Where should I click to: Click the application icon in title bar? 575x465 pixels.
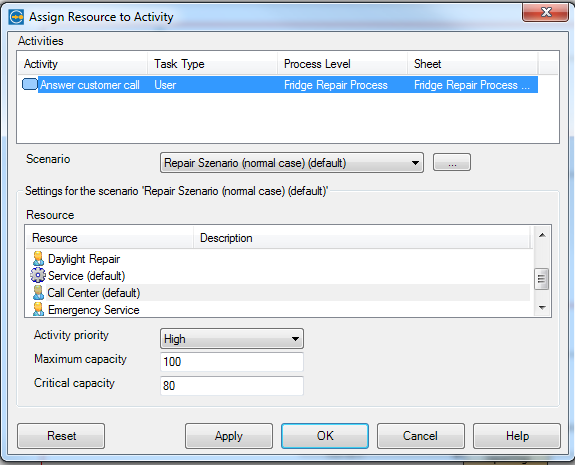[16, 17]
